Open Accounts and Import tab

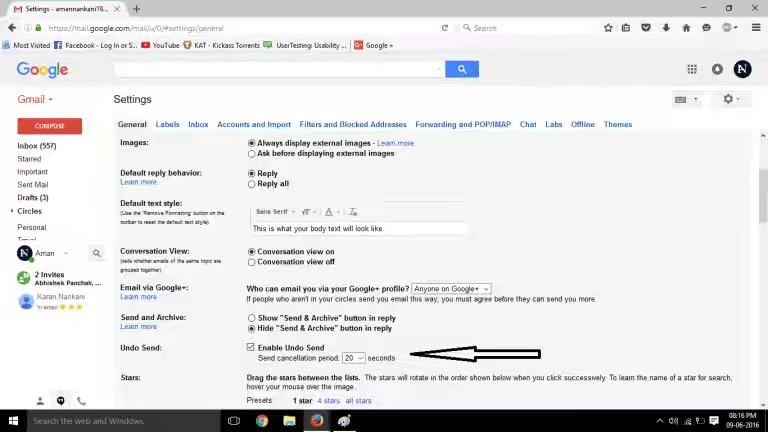(x=254, y=124)
